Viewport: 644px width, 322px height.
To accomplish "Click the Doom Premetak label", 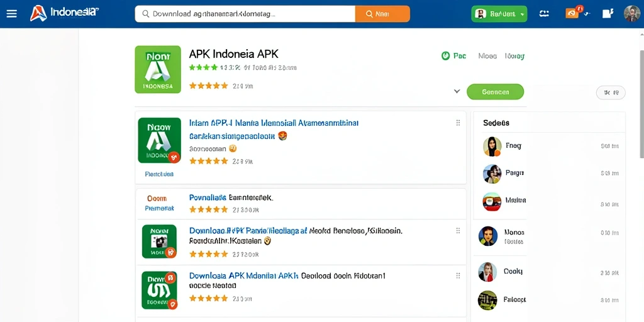I will (159, 203).
